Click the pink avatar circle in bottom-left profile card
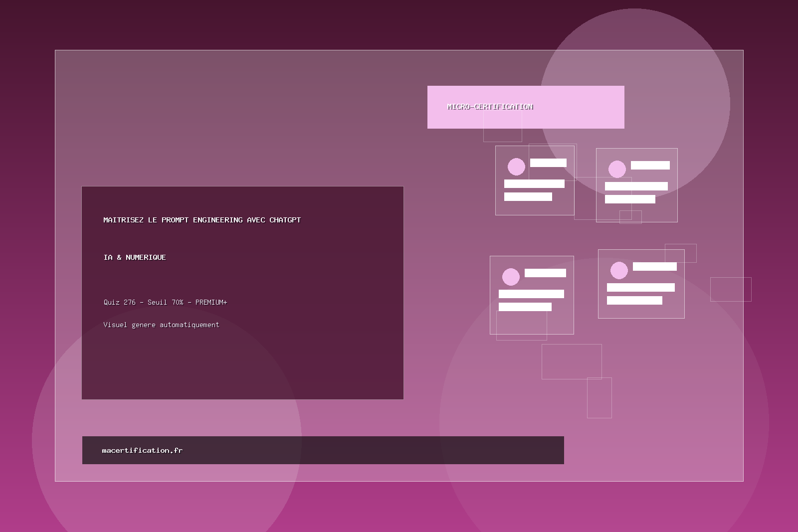Image resolution: width=798 pixels, height=532 pixels. 511,277
